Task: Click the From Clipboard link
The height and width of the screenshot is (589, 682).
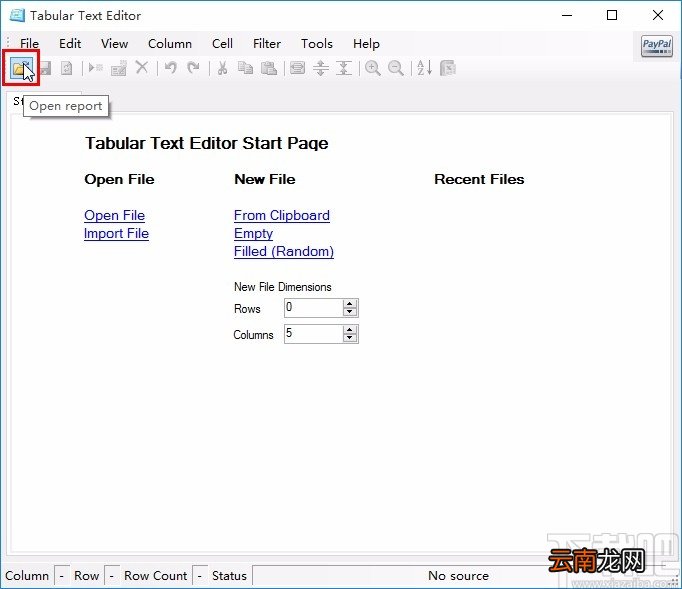Action: pos(282,215)
